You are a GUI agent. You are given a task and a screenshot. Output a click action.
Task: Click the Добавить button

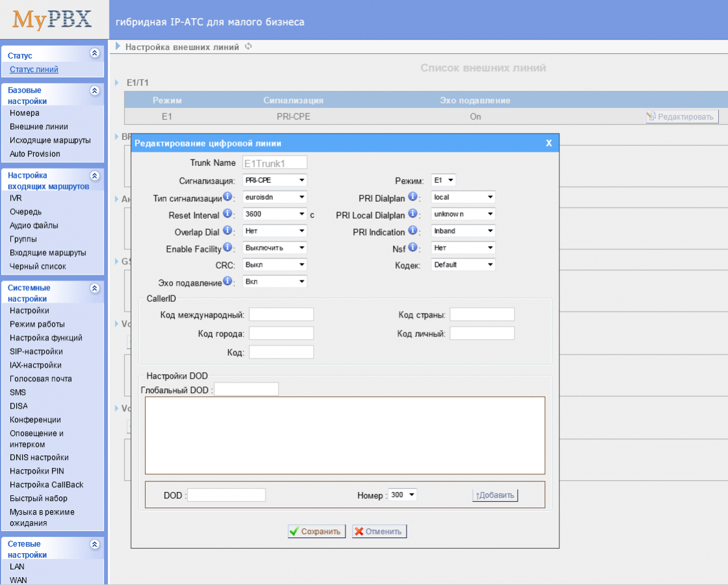[x=495, y=495]
